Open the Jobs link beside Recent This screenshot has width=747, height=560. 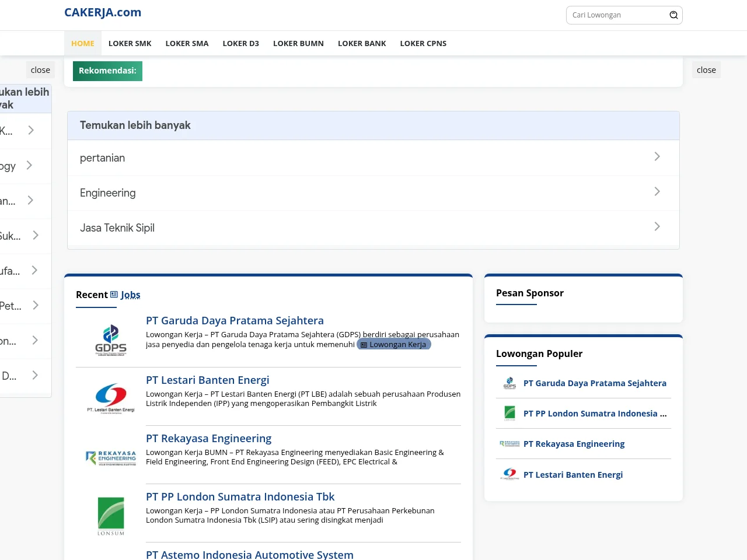click(131, 295)
